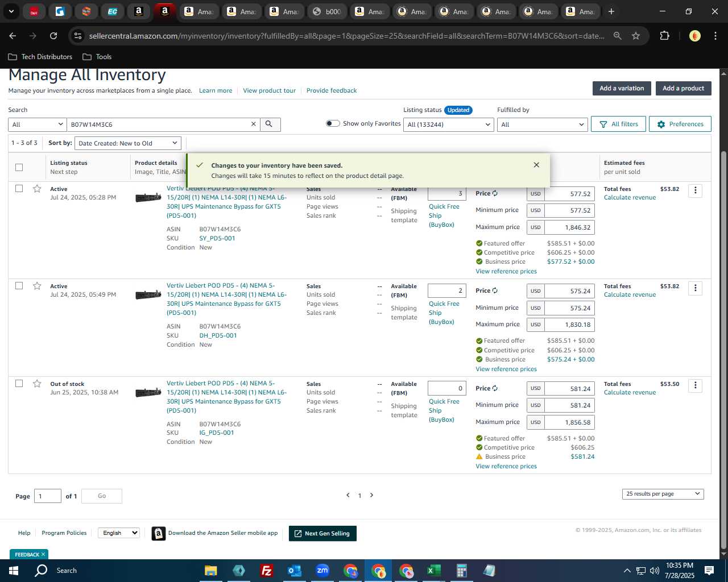The height and width of the screenshot is (582, 728).
Task: Favorite the IG_PD5-001 listing star
Action: click(37, 384)
